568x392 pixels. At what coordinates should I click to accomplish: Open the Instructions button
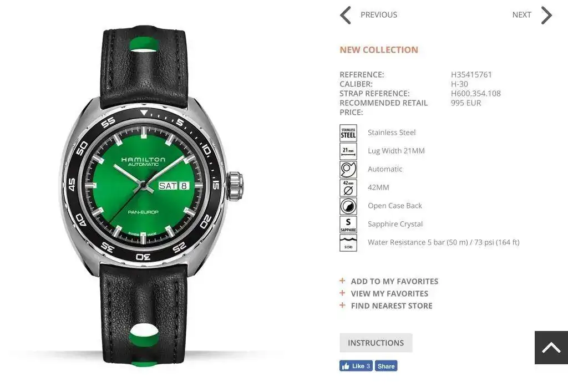point(376,343)
